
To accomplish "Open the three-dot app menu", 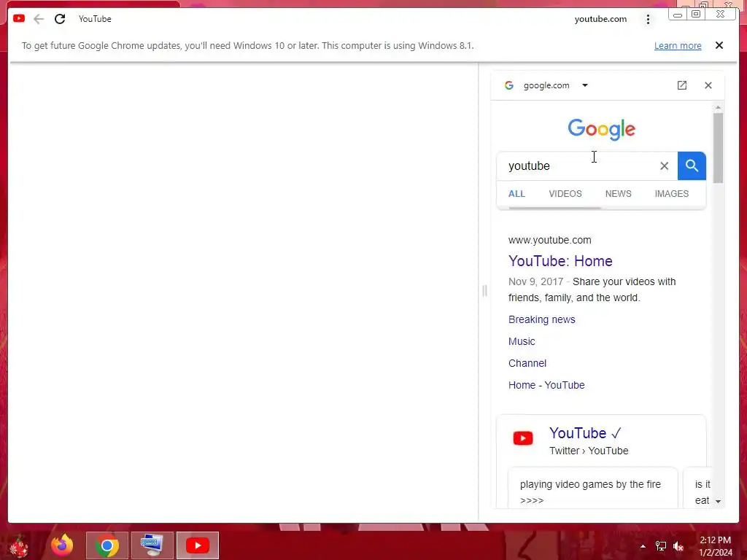I will (x=648, y=19).
